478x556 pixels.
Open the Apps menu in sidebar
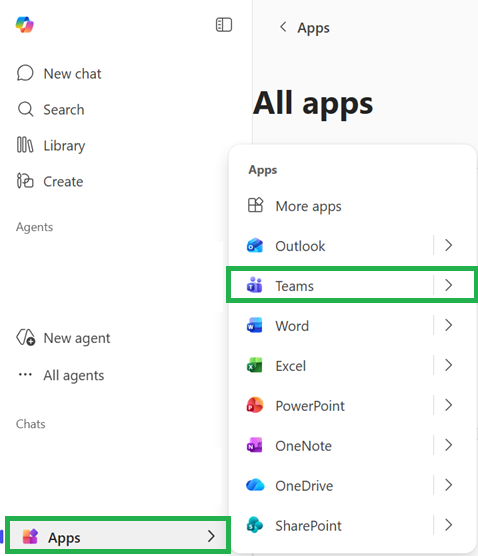[x=118, y=536]
